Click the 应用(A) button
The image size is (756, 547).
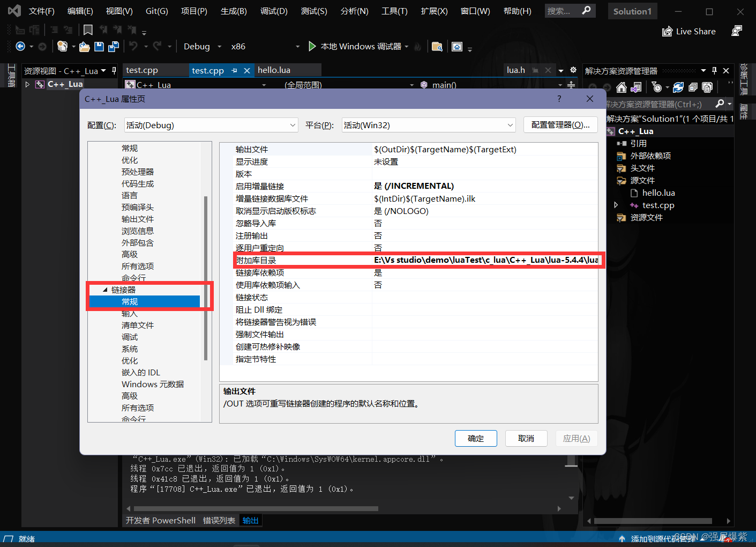pyautogui.click(x=577, y=438)
